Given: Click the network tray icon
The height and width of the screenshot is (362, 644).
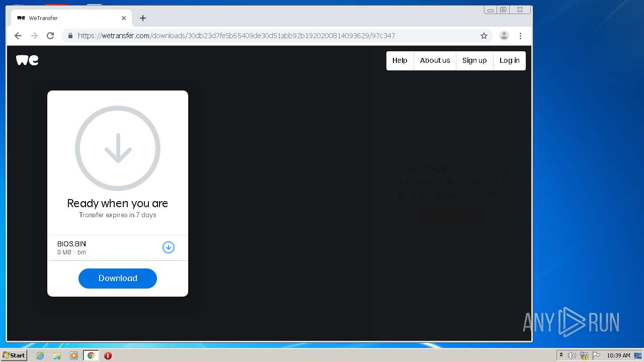Looking at the screenshot, I should click(x=584, y=355).
